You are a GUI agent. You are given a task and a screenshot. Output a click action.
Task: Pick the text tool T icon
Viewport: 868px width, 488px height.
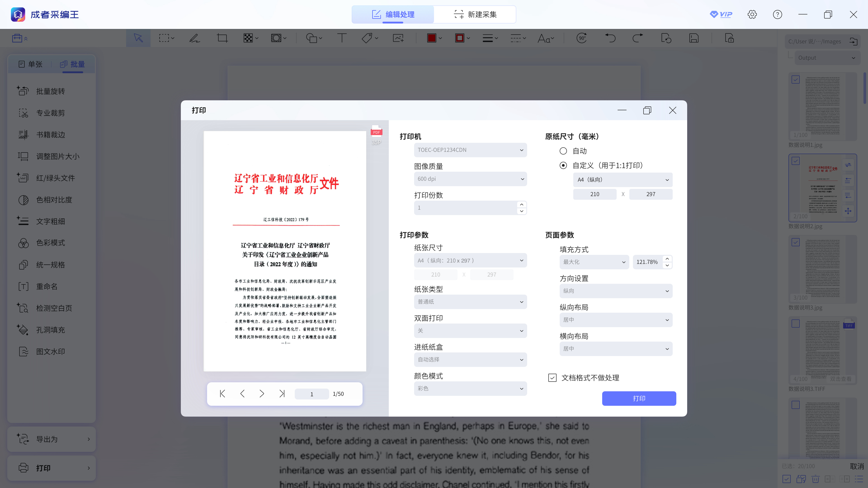342,38
